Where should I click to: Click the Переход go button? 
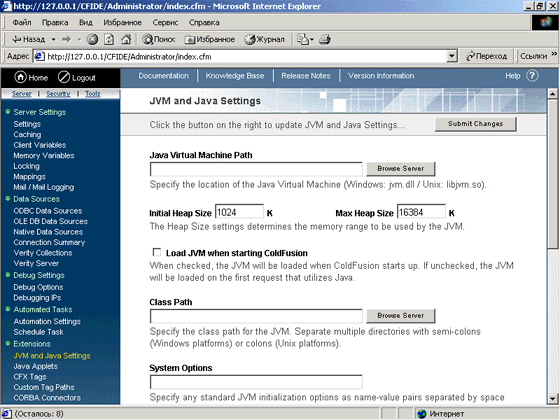point(486,56)
